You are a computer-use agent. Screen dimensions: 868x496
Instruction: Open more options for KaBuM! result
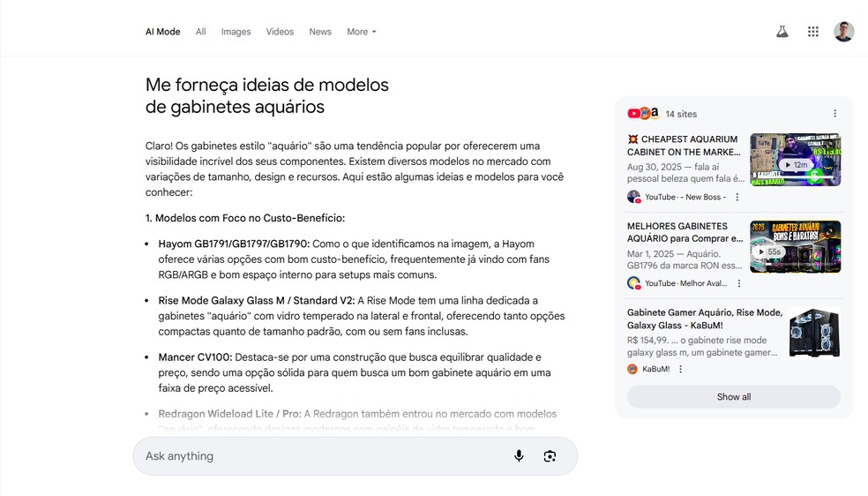[x=681, y=369]
